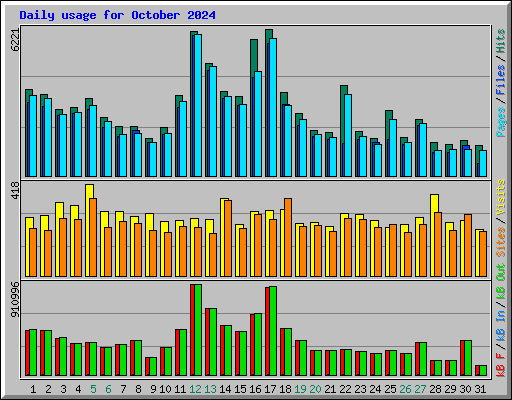Click day 29 on the x-axis
The image size is (512, 400).
(450, 389)
